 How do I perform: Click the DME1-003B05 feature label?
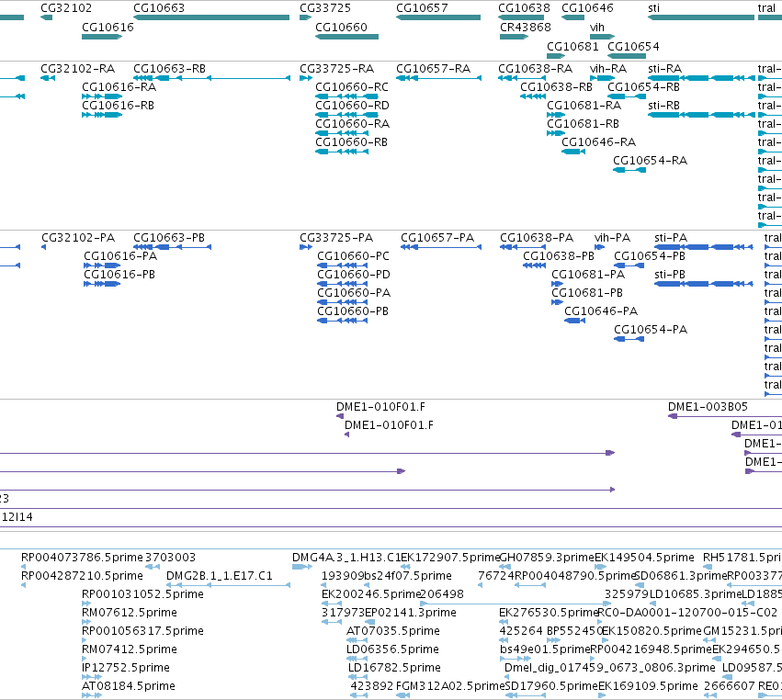coord(708,406)
